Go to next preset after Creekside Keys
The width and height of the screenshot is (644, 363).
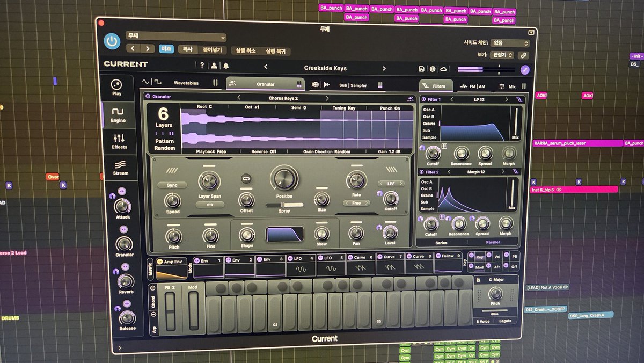pyautogui.click(x=383, y=69)
